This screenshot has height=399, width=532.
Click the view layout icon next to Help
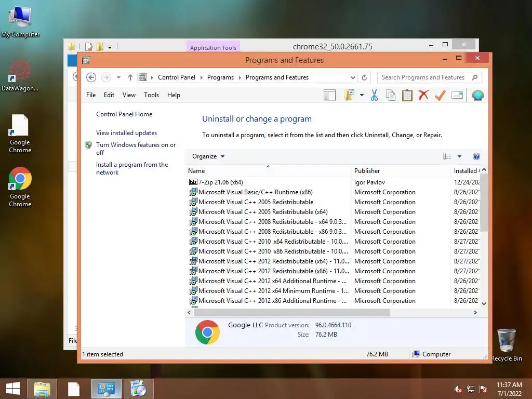tap(447, 156)
